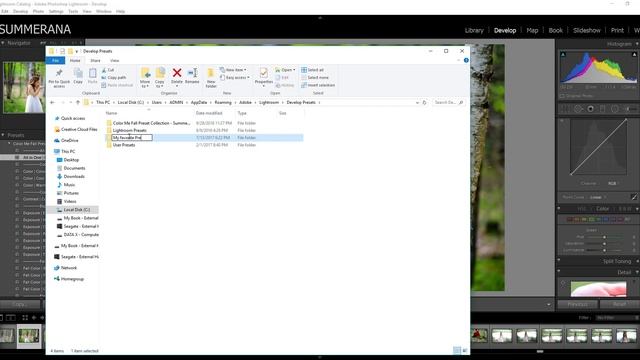The height and width of the screenshot is (360, 640).
Task: Toggle the Original Photo checkbox
Action: 562,96
